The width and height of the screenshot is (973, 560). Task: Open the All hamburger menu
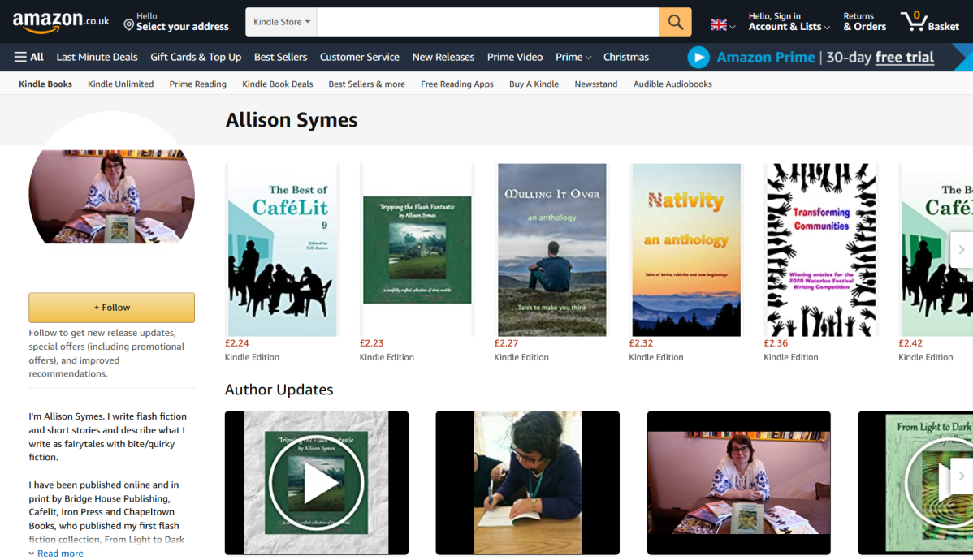coord(29,57)
